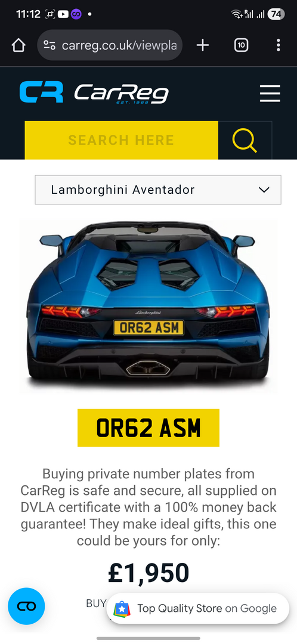297x644 pixels.
Task: Tap the £1,950 price text
Action: click(148, 574)
